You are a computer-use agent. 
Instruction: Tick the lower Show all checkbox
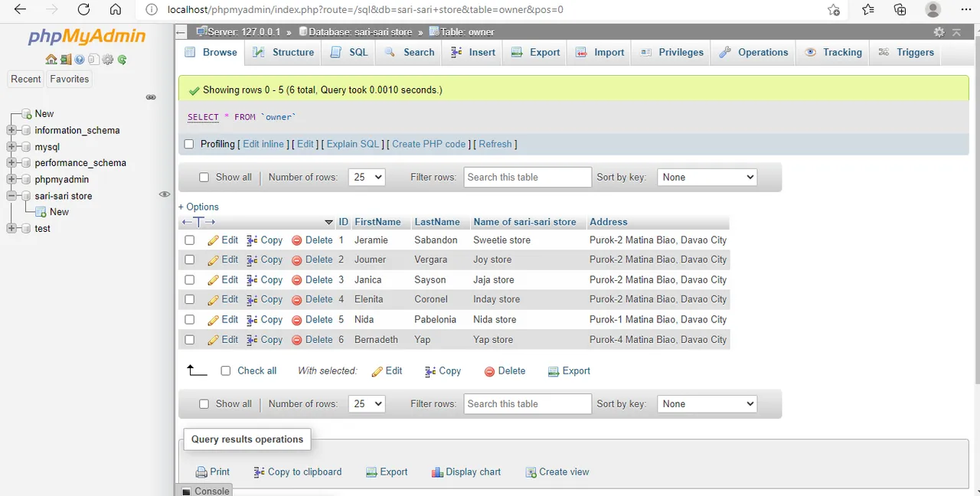[204, 403]
